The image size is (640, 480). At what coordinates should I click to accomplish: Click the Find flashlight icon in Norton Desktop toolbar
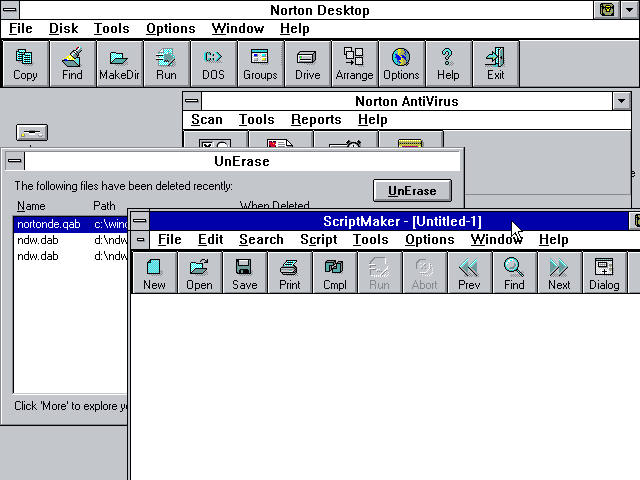[72, 64]
